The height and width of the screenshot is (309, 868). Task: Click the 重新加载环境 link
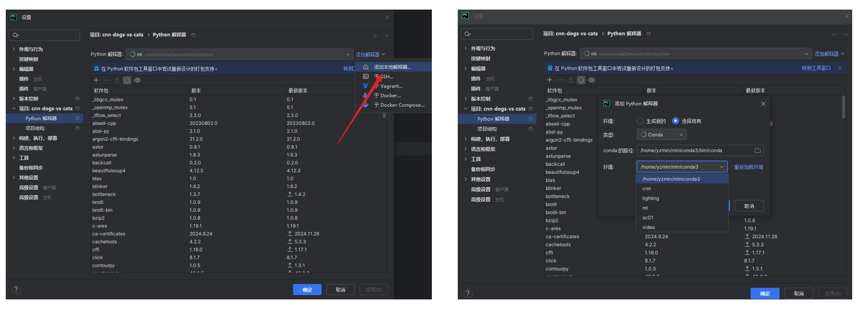pyautogui.click(x=748, y=167)
